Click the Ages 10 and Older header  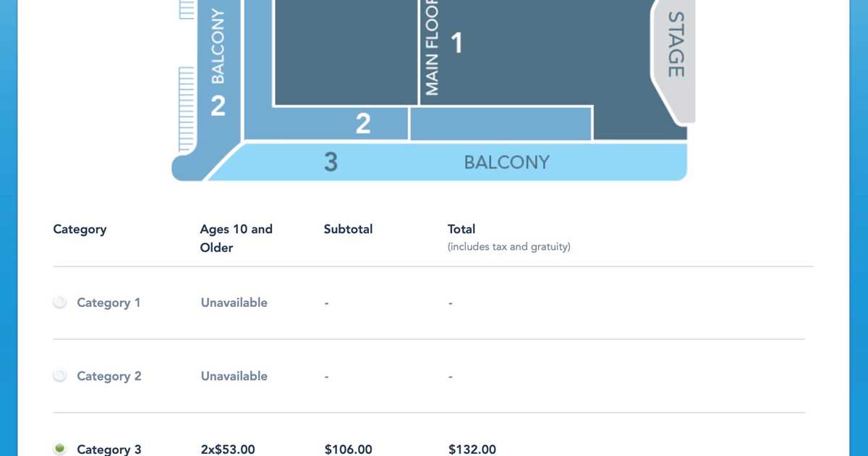click(x=237, y=238)
